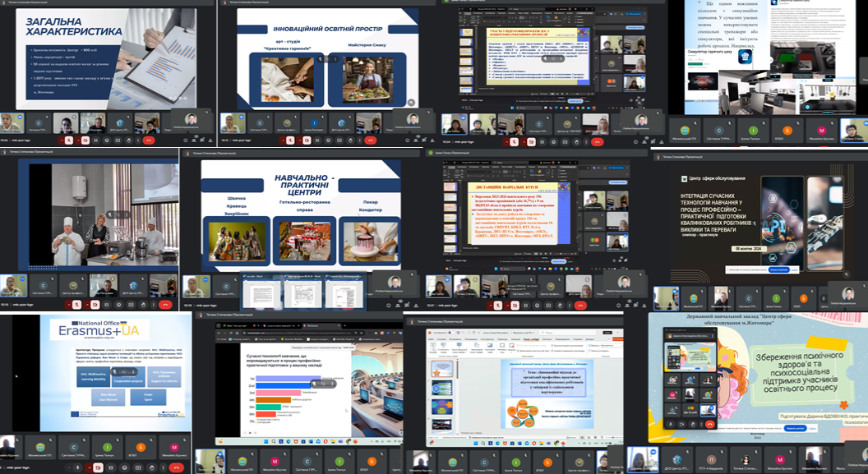The width and height of the screenshot is (868, 474).
Task: Turn on the camera in the Erasmus+ meeting
Action: click(98, 467)
